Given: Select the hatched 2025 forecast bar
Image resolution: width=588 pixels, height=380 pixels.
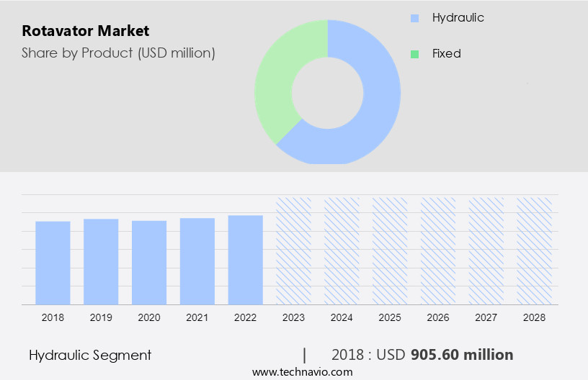Looking at the screenshot, I should tap(390, 250).
